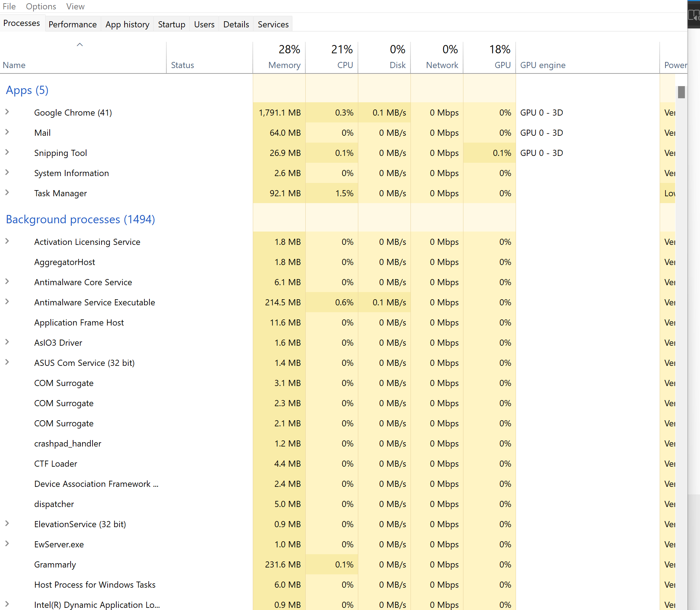Switch to the Performance tab

[72, 24]
